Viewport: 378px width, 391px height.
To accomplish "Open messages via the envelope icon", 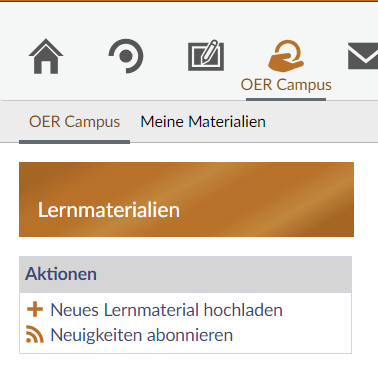I will click(x=363, y=56).
